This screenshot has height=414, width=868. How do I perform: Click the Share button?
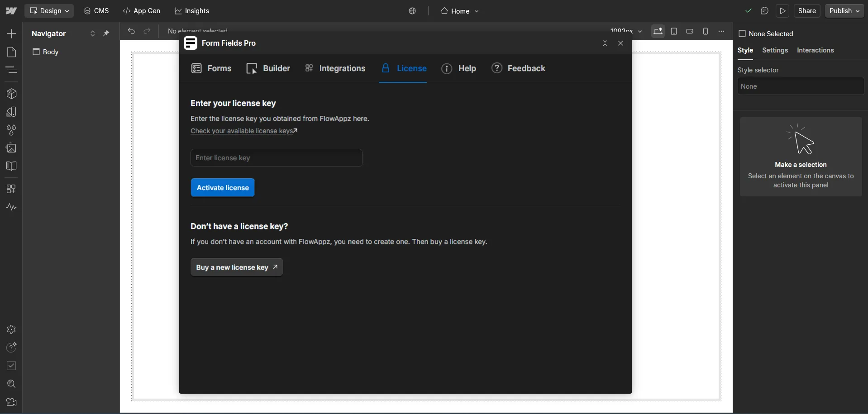pos(807,11)
